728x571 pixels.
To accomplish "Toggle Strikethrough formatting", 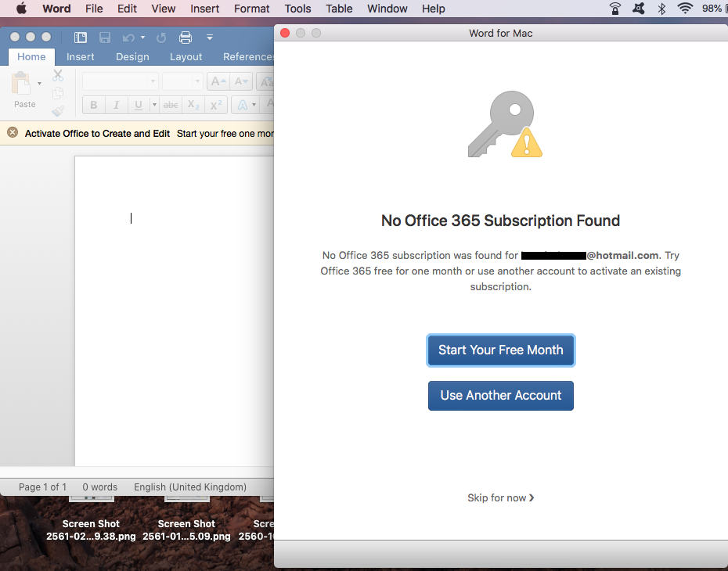I will click(x=171, y=105).
